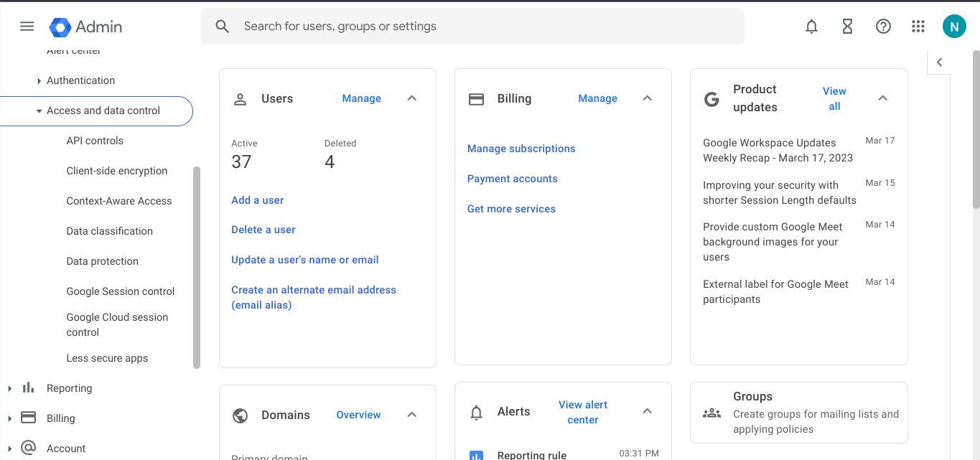Open Payment accounts link
980x460 pixels.
(513, 179)
